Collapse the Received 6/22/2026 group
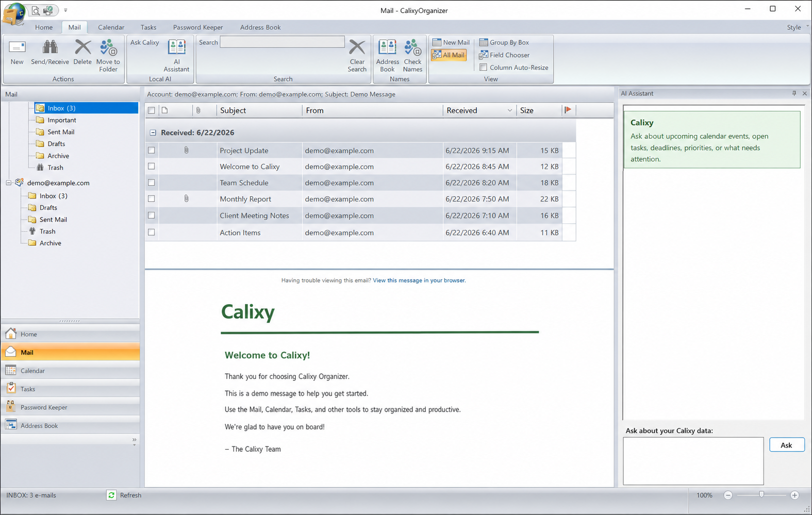 [x=153, y=132]
